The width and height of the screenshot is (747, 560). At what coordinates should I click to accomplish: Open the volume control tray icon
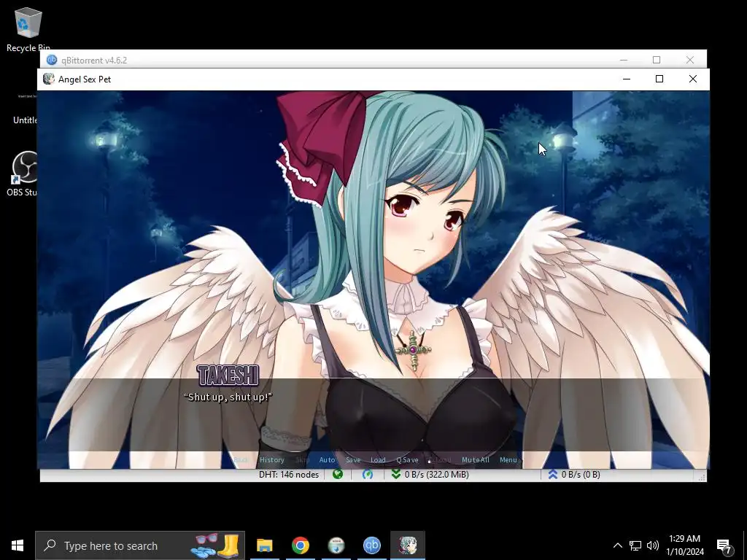click(x=653, y=545)
